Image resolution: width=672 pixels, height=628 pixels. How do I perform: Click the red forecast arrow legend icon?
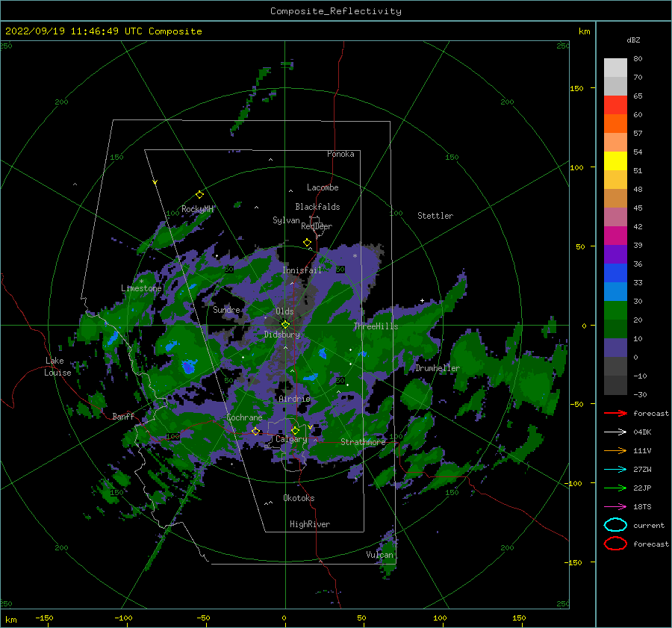point(615,413)
